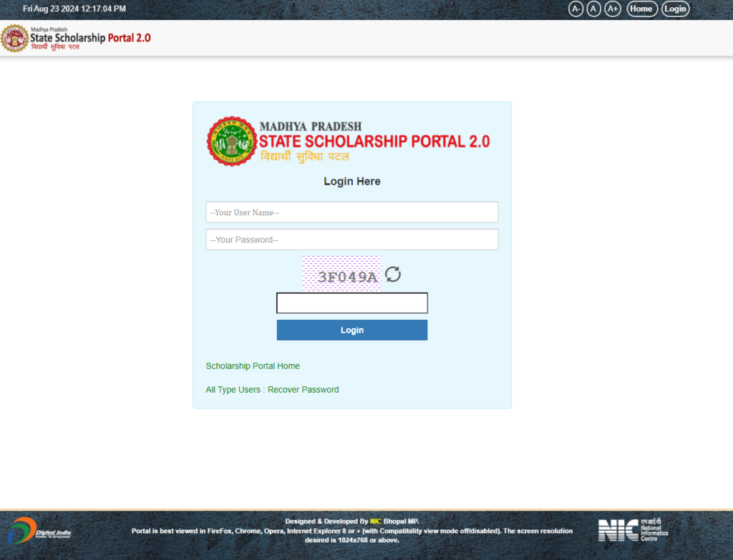This screenshot has width=733, height=560.
Task: Open Scholarship Portal Home link
Action: pos(253,366)
